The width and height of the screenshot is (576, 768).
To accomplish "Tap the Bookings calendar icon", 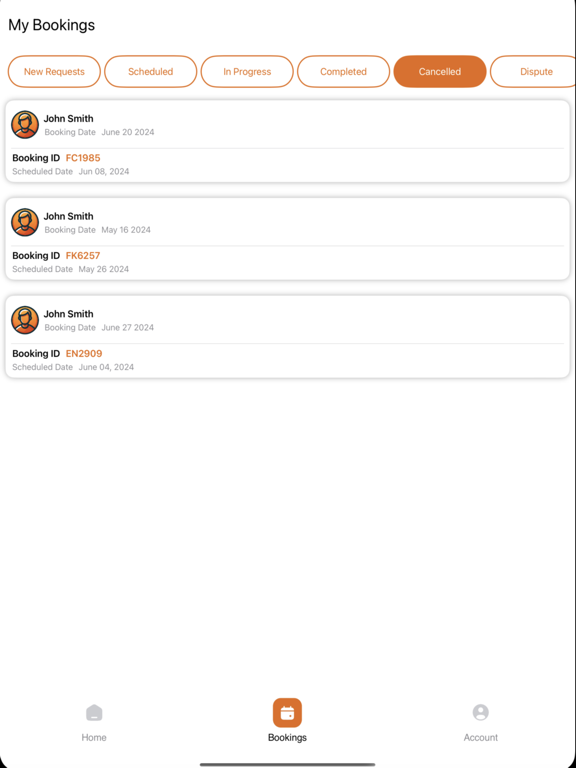I will (288, 713).
